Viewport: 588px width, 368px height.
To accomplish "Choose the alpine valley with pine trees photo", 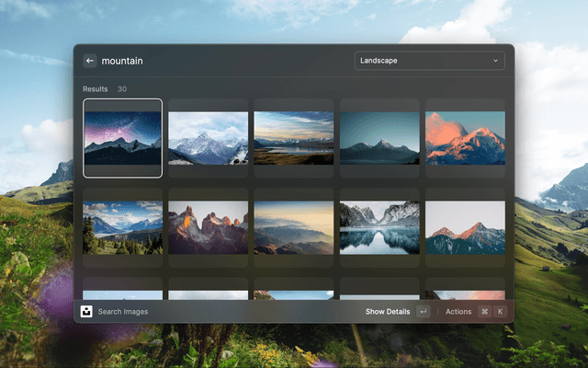I will pos(123,227).
